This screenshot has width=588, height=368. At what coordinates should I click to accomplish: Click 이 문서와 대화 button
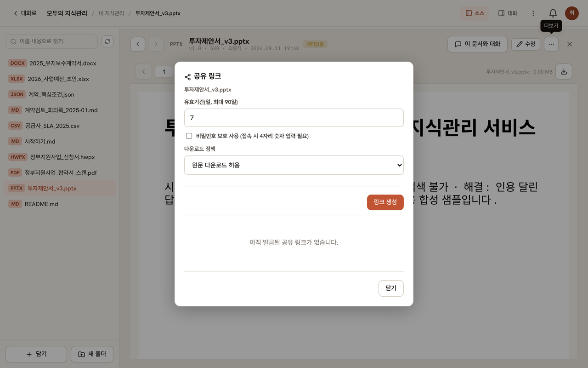477,44
